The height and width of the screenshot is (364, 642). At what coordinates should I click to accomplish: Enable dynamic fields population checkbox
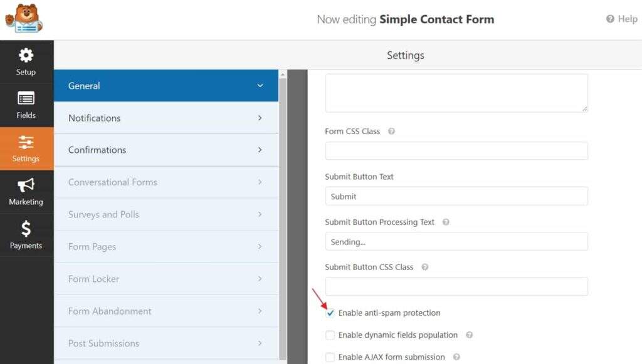(x=330, y=335)
